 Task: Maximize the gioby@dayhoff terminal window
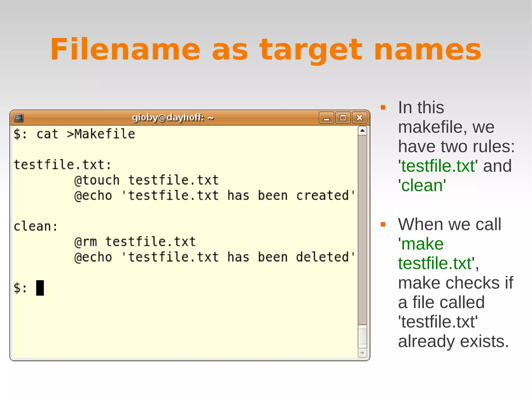pyautogui.click(x=343, y=118)
